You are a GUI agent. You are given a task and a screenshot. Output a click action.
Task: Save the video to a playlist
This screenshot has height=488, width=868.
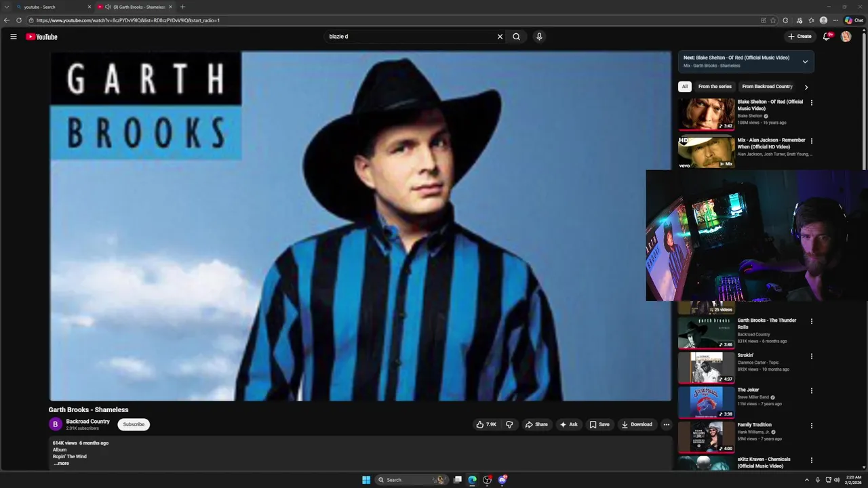coord(599,424)
